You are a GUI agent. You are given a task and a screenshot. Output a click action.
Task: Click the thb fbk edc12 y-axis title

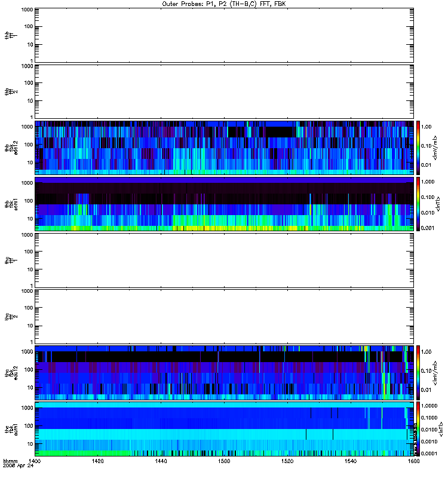click(x=11, y=148)
